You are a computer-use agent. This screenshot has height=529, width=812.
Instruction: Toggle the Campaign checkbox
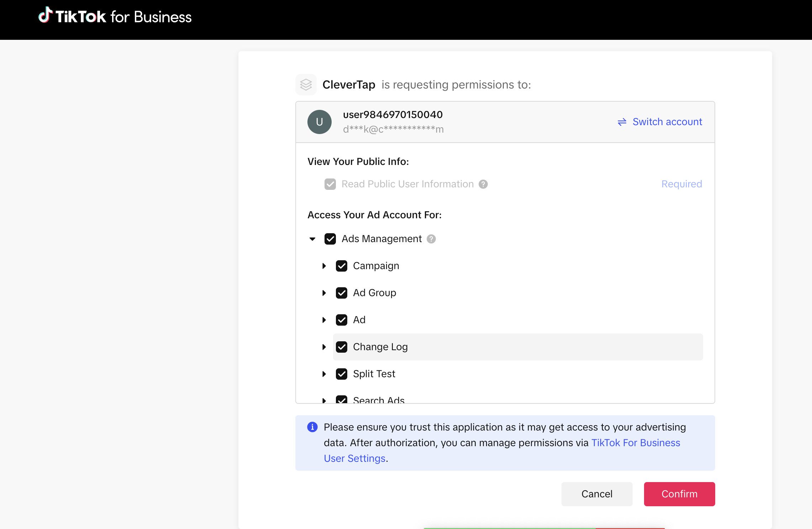tap(342, 265)
